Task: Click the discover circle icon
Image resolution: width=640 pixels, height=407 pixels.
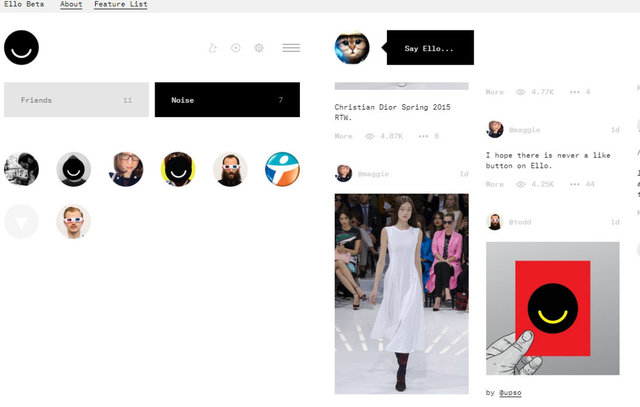Action: tap(236, 48)
